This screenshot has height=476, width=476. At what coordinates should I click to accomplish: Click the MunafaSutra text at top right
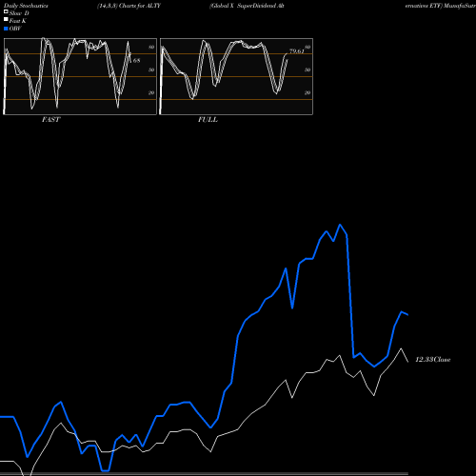(x=460, y=6)
